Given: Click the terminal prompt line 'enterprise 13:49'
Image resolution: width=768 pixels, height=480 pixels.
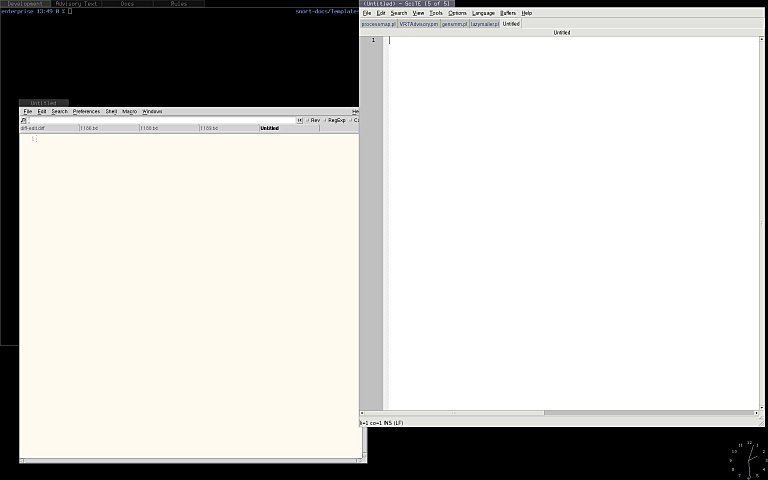Looking at the screenshot, I should click(x=36, y=11).
